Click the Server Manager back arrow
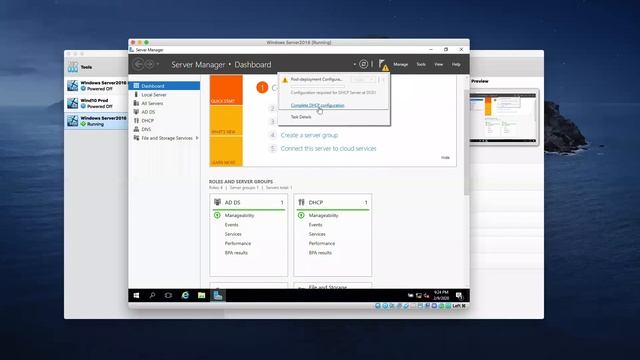The image size is (640, 360). tap(139, 64)
